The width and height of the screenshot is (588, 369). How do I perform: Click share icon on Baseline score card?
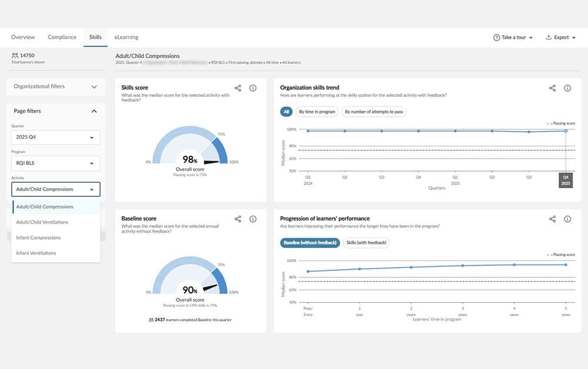point(238,219)
